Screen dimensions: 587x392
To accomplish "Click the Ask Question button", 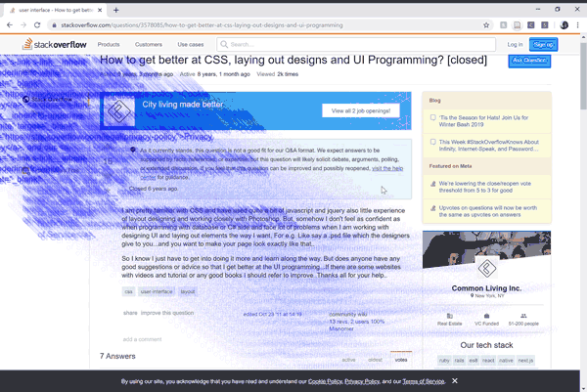I will point(529,61).
